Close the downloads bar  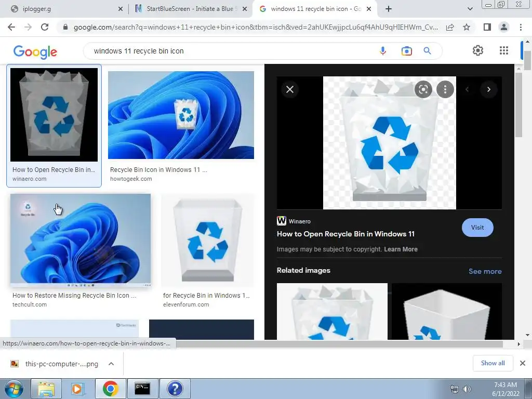pos(523,363)
